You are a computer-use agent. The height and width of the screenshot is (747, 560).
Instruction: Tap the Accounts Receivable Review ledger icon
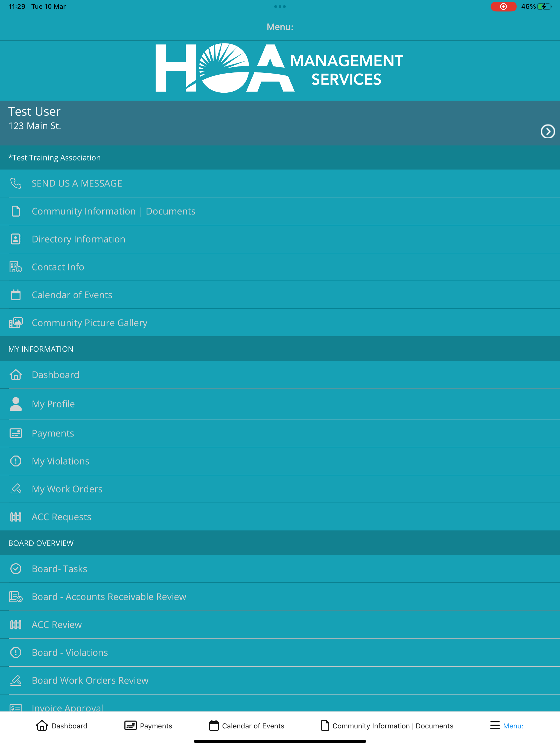click(x=16, y=597)
